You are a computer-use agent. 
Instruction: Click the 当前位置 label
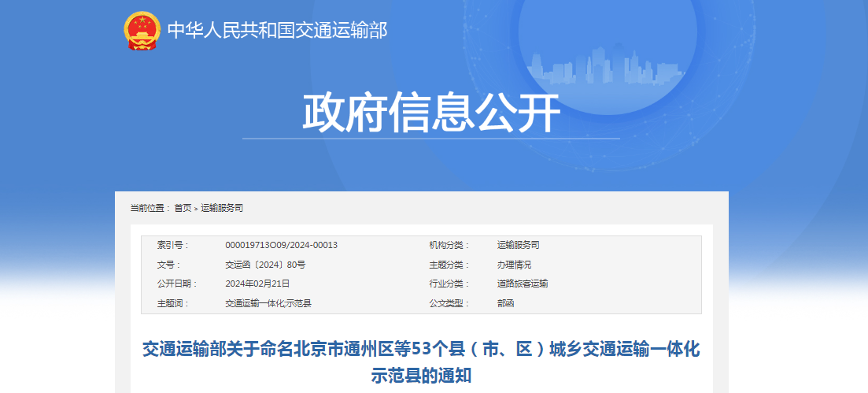(x=150, y=209)
